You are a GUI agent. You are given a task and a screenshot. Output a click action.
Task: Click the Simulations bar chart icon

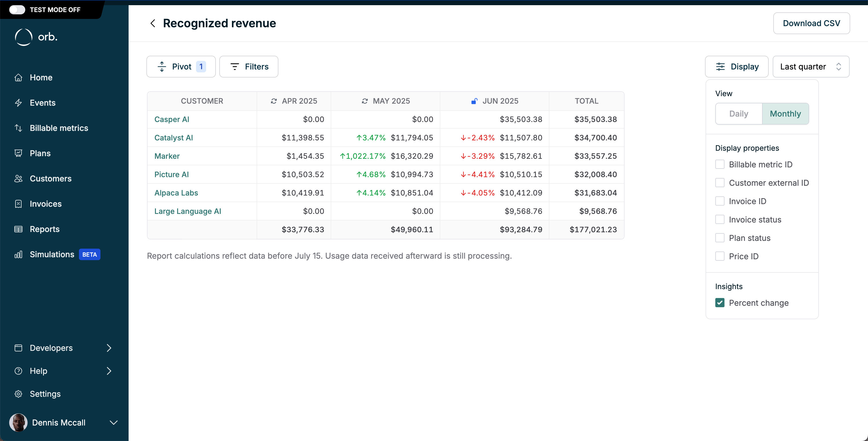19,255
